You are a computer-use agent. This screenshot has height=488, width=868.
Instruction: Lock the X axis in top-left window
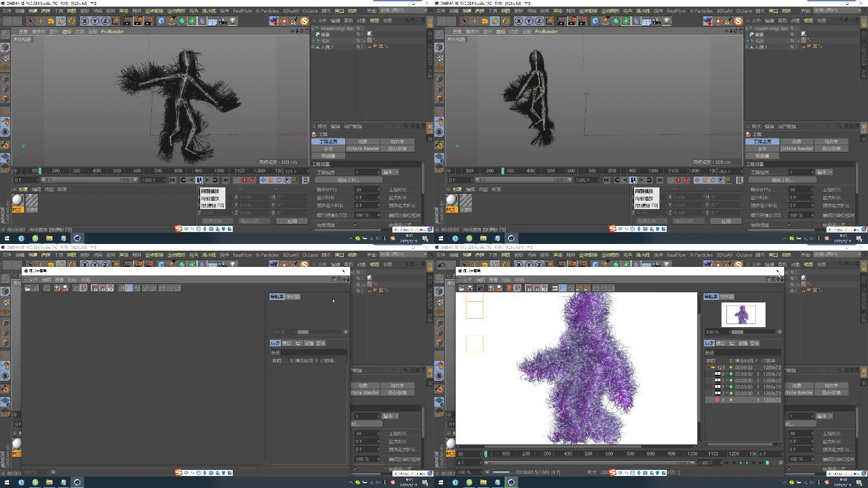point(85,21)
